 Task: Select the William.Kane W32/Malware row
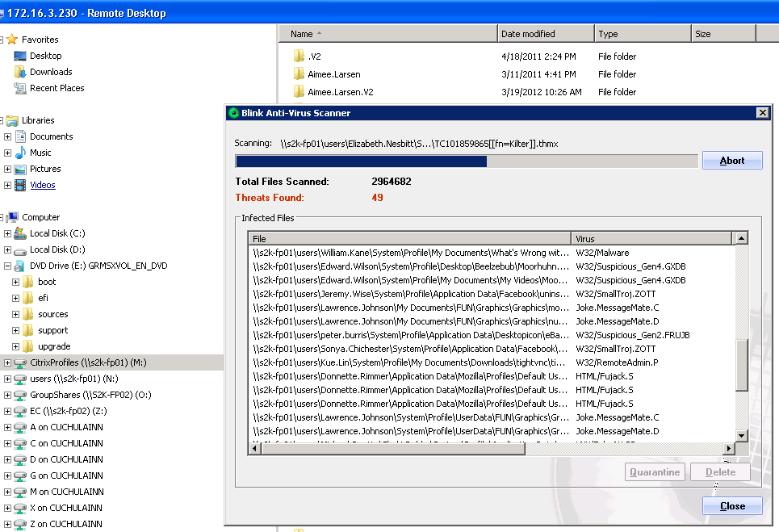[492, 253]
